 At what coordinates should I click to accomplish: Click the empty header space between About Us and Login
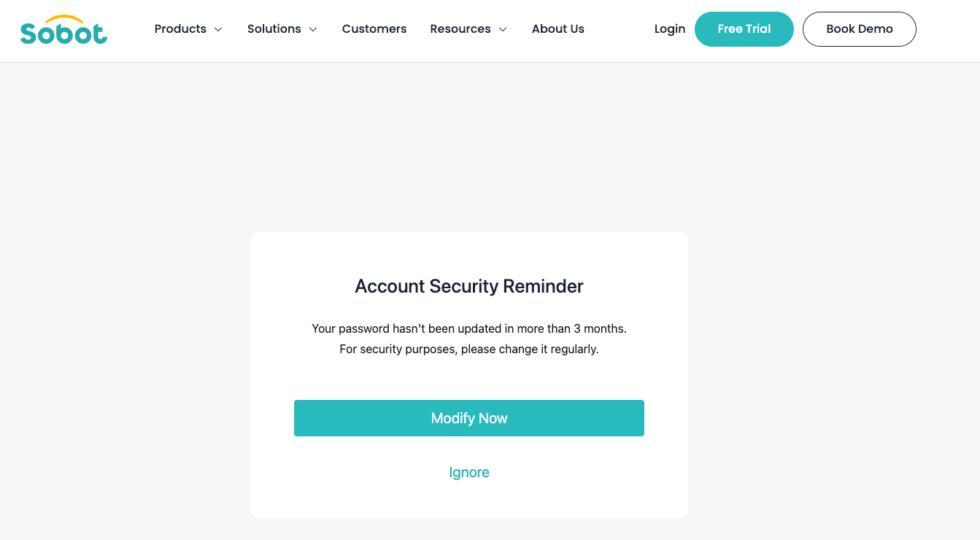click(x=620, y=29)
